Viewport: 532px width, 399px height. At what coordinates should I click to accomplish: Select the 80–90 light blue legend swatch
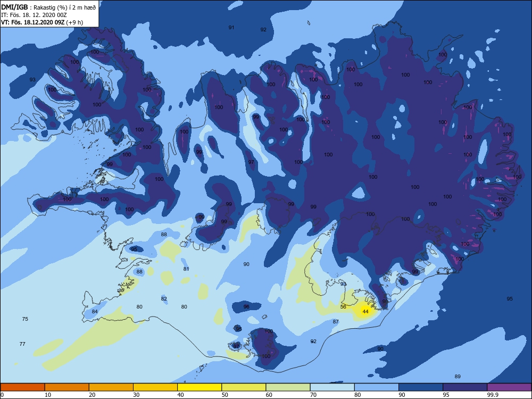point(377,387)
